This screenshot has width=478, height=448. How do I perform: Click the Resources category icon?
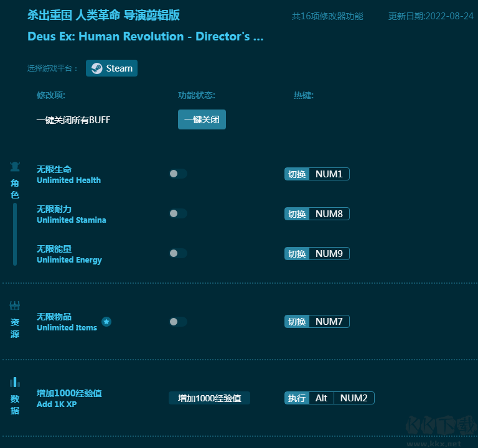pyautogui.click(x=15, y=306)
